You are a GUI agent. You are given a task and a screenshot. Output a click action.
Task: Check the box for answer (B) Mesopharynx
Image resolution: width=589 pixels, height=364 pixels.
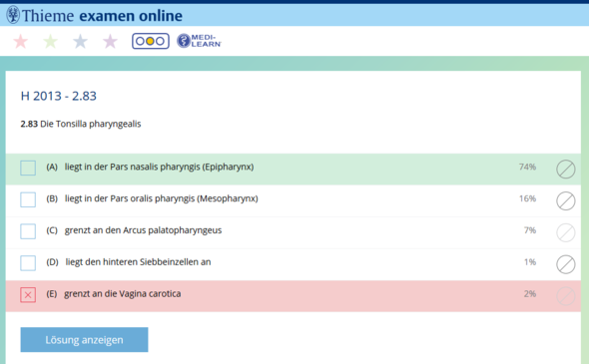coord(28,199)
